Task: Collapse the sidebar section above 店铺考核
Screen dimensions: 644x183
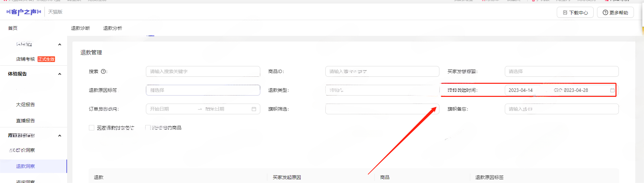Action: pyautogui.click(x=60, y=45)
